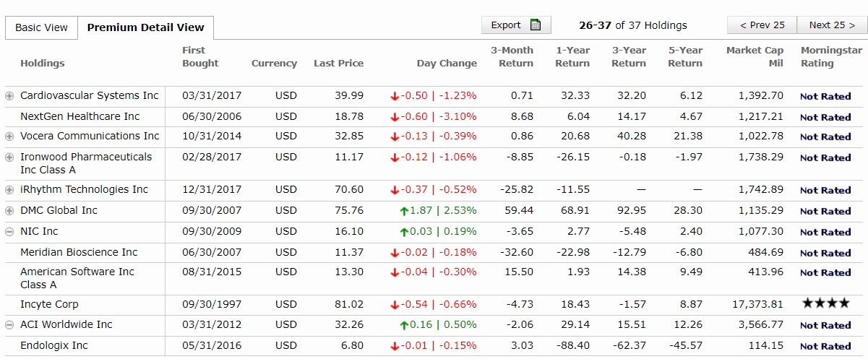Open the Endologix Inc holding
The image size is (868, 359).
(53, 345)
